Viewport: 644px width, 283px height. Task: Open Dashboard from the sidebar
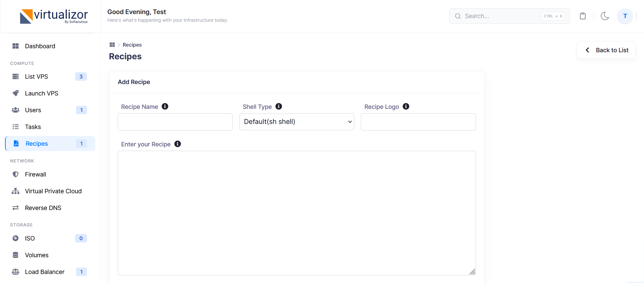[x=50, y=46]
